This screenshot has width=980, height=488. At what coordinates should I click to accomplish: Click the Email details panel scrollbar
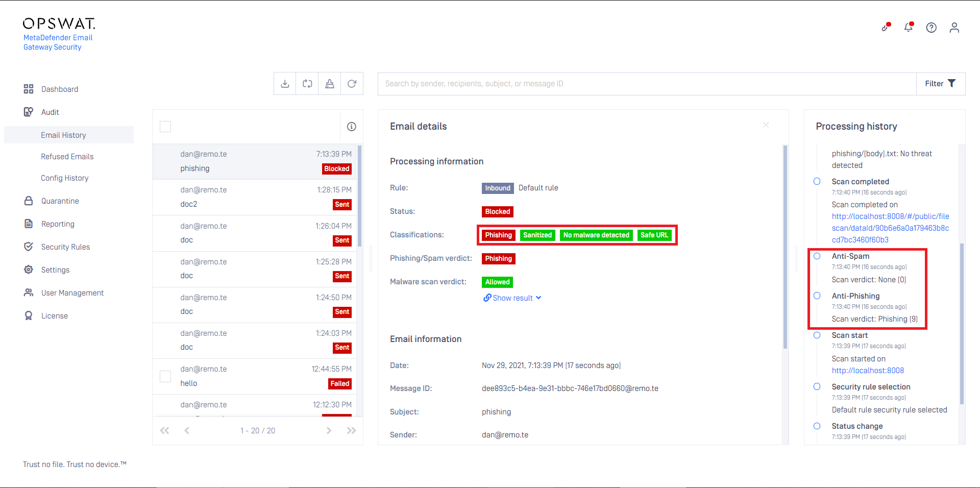pos(785,247)
